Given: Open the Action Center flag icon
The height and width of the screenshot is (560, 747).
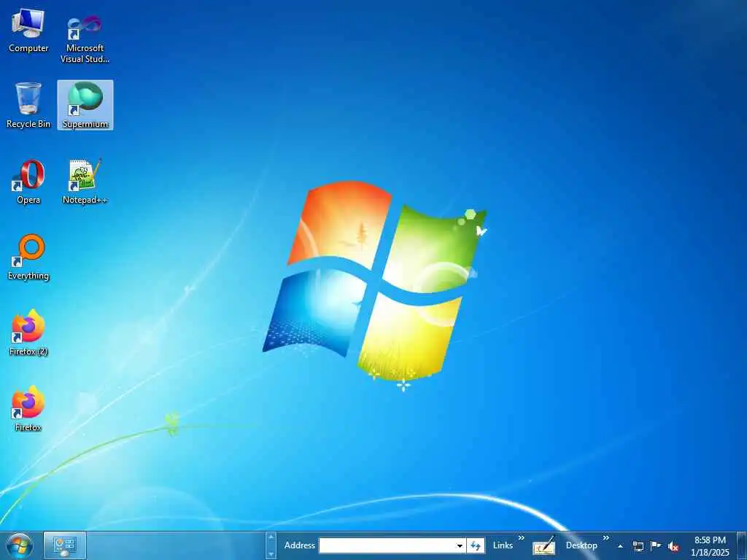Looking at the screenshot, I should (656, 546).
